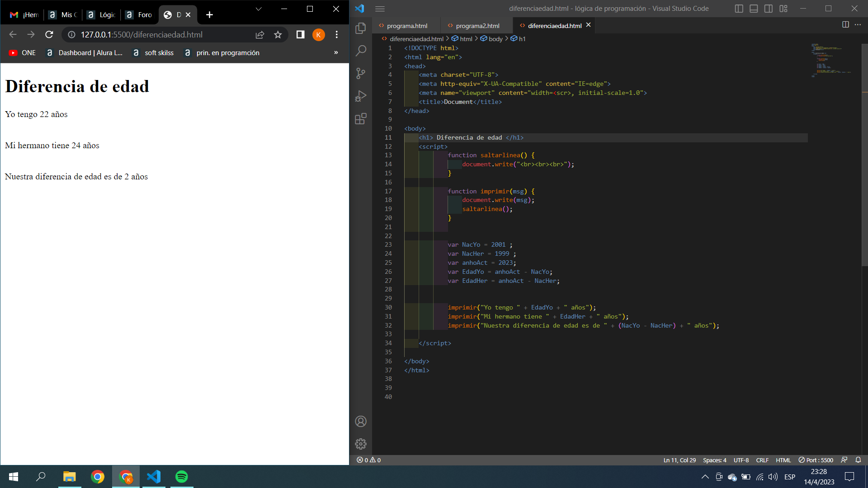Toggle the primary side bar layout button
The width and height of the screenshot is (868, 488).
coord(739,9)
